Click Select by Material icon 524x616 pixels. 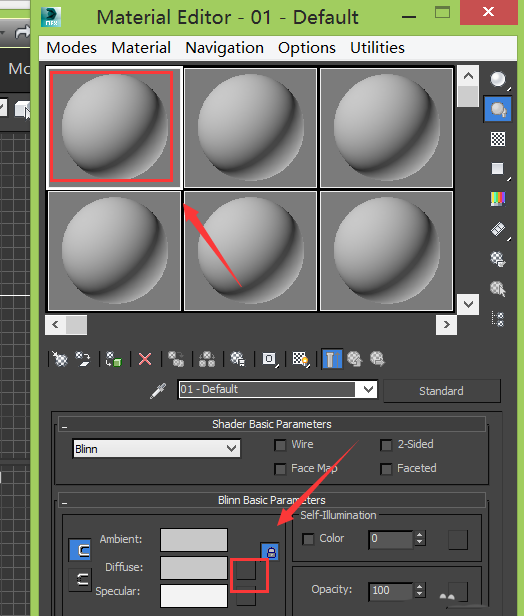click(x=498, y=289)
